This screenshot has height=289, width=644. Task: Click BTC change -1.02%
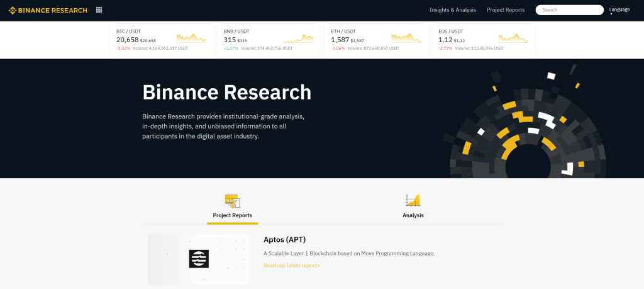tap(123, 48)
